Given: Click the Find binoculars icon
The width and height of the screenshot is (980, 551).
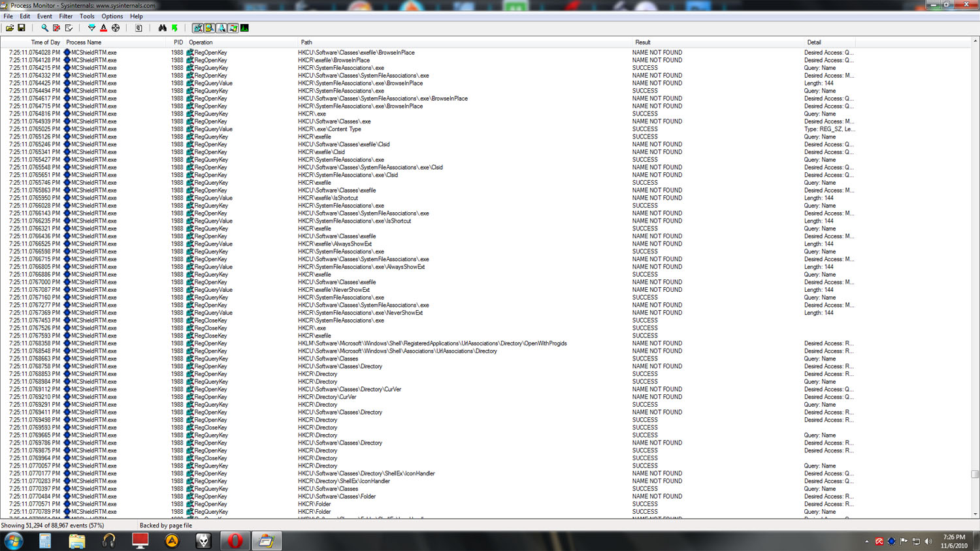Looking at the screenshot, I should click(162, 28).
